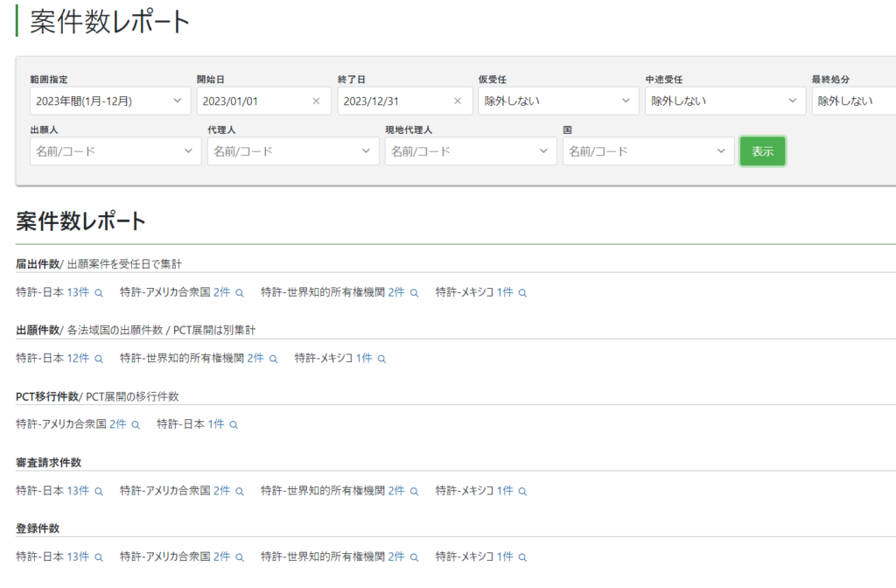
Task: Click magnifier next to 出願件数 特許-メキシコ 1件
Action: click(381, 359)
